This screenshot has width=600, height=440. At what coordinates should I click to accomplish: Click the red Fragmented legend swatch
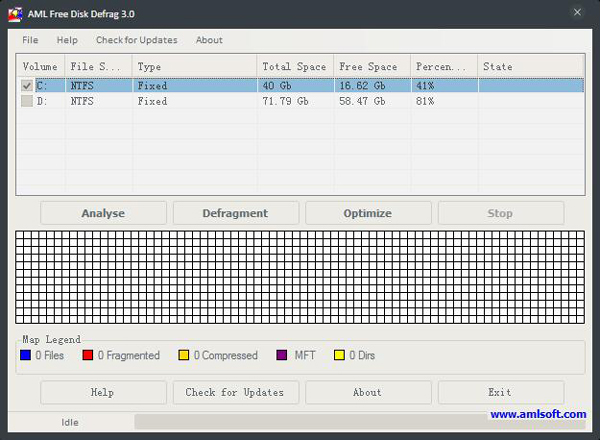[x=88, y=355]
